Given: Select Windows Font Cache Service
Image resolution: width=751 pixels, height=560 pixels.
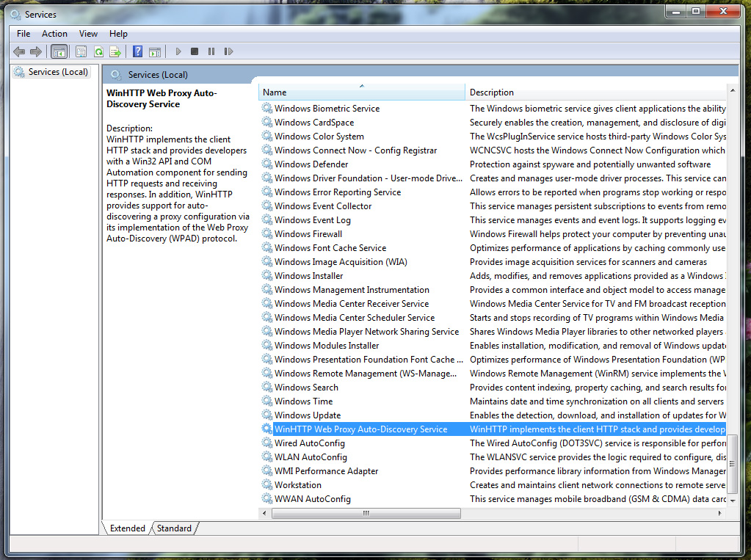Looking at the screenshot, I should 493,247.
